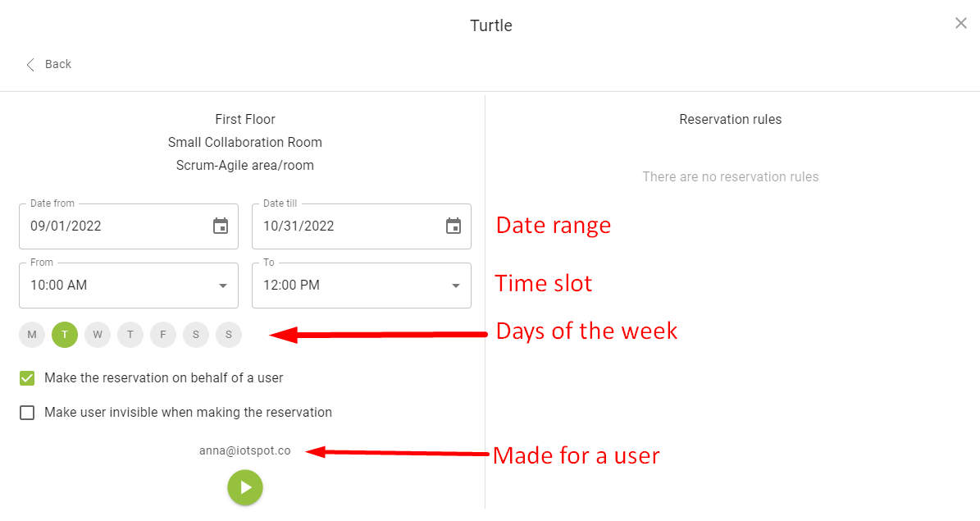Image resolution: width=980 pixels, height=521 pixels.
Task: Click the Date from field showing 09/01/2022
Action: (x=129, y=226)
